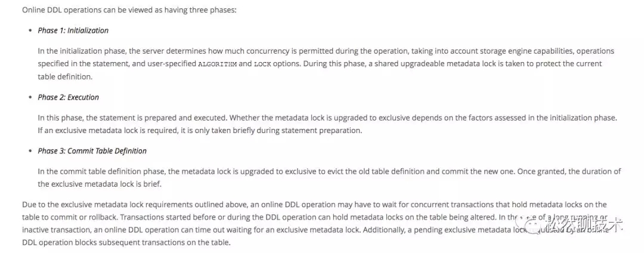
Task: Click the bullet before Phase 1: Initialization
Action: click(x=30, y=31)
